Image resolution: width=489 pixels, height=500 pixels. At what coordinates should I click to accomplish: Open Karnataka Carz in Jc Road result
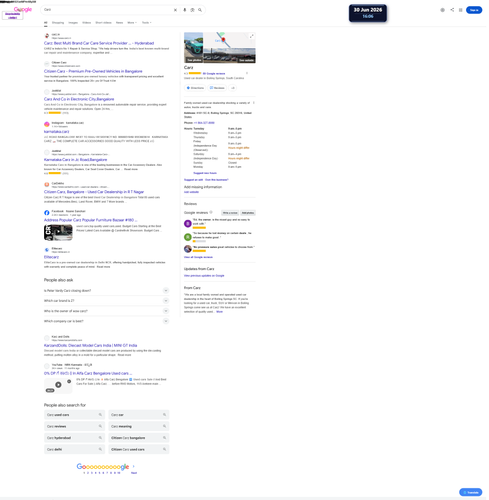75,160
